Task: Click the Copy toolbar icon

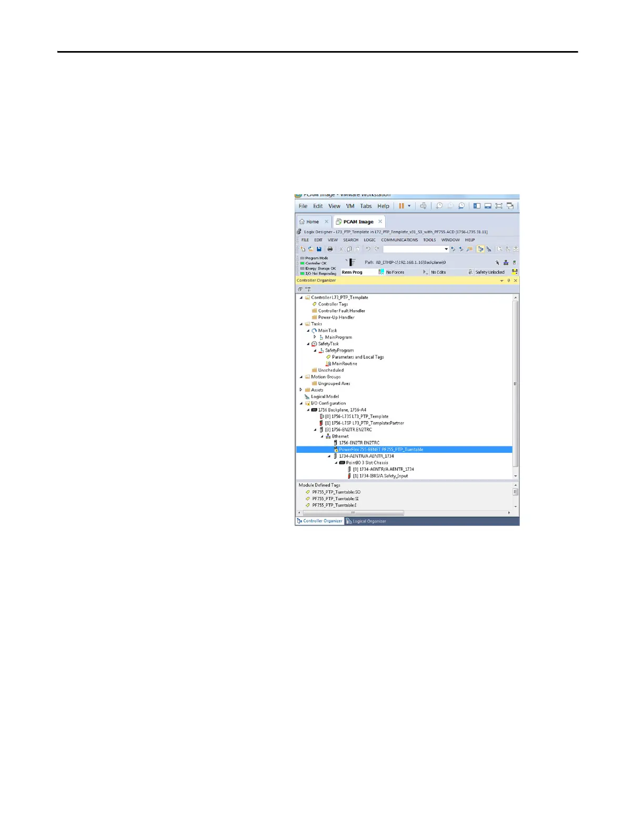Action: (349, 249)
